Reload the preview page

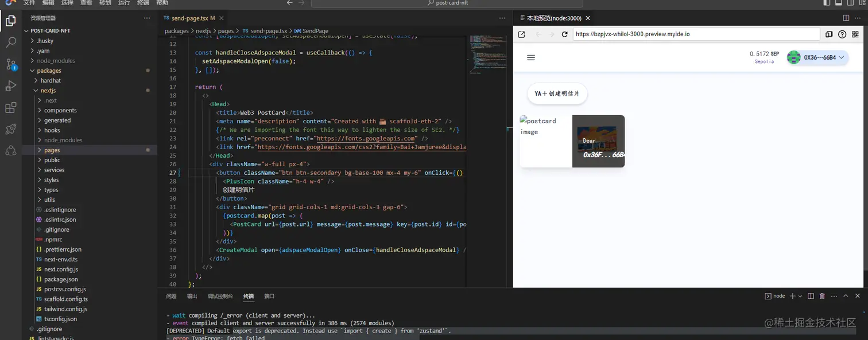click(x=565, y=34)
